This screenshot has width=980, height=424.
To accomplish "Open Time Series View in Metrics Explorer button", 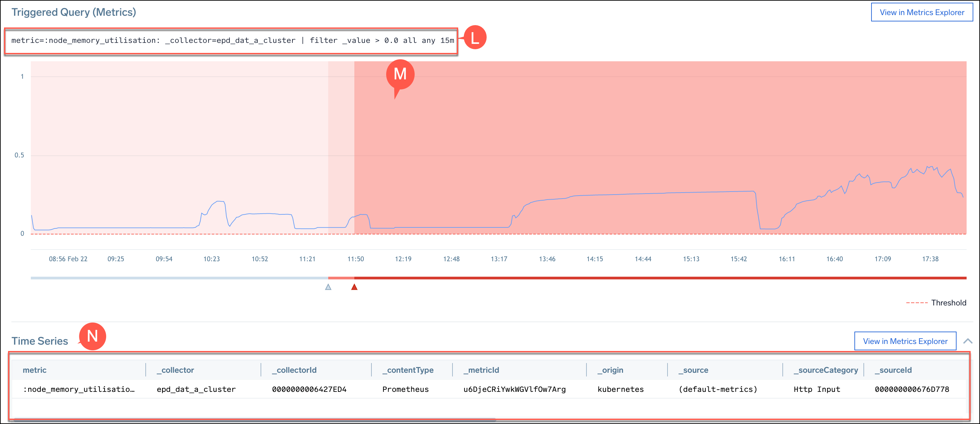I will point(905,341).
